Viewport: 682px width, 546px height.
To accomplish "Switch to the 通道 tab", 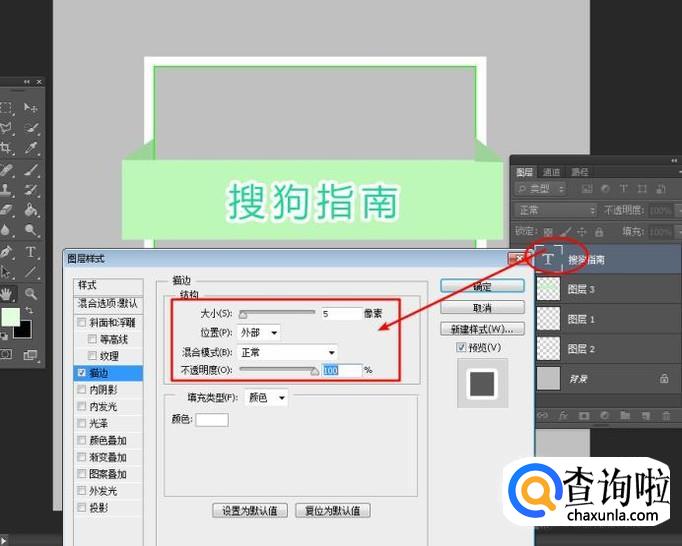I will tap(551, 172).
